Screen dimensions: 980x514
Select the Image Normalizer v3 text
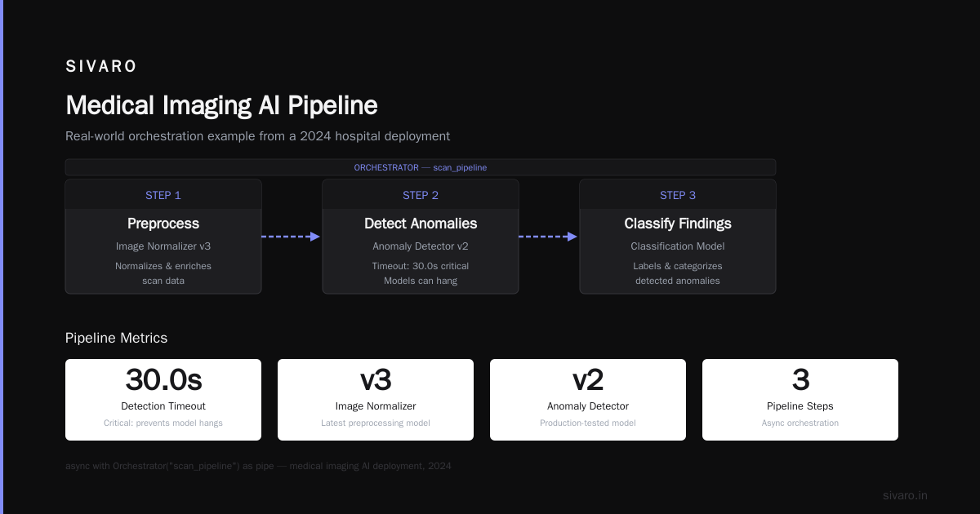tap(163, 246)
